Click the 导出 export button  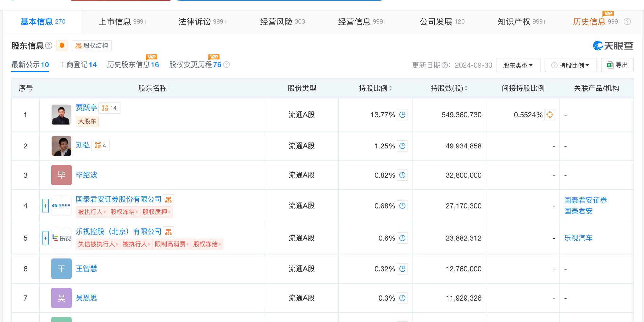click(617, 65)
